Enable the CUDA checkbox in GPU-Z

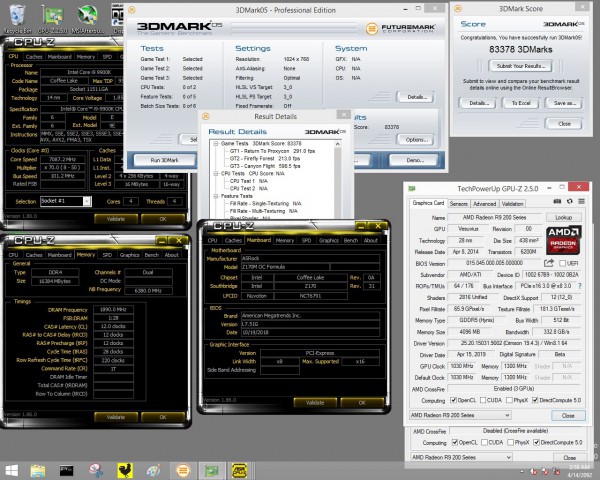tap(485, 401)
